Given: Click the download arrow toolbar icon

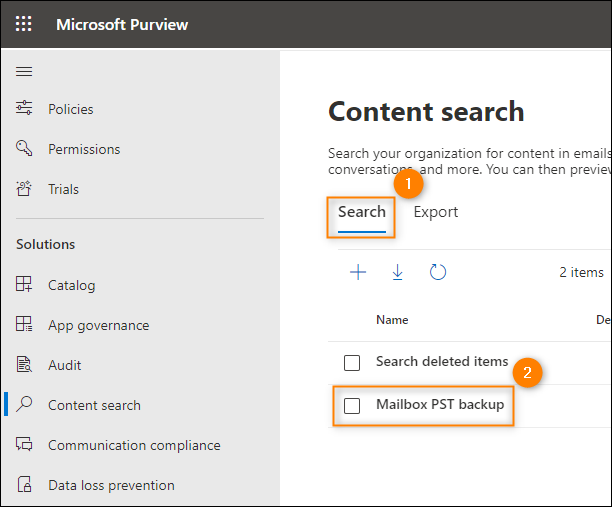Looking at the screenshot, I should pyautogui.click(x=397, y=272).
